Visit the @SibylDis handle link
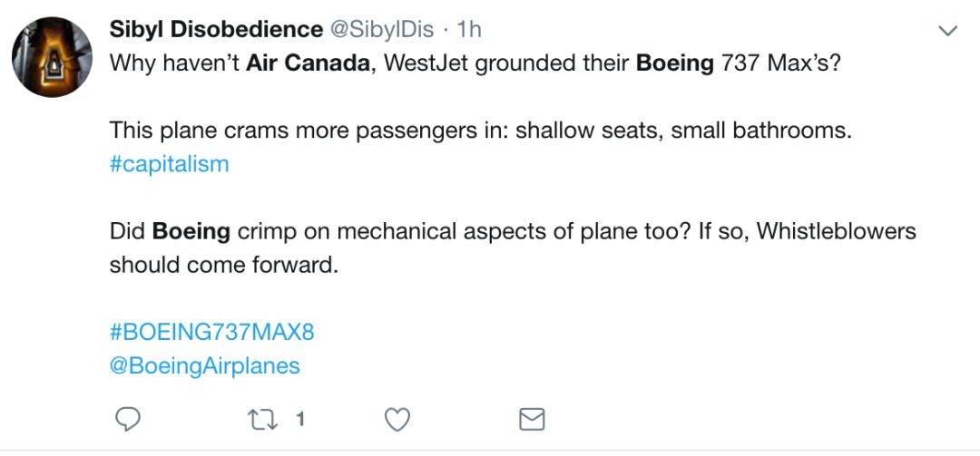The image size is (980, 456). point(379,30)
